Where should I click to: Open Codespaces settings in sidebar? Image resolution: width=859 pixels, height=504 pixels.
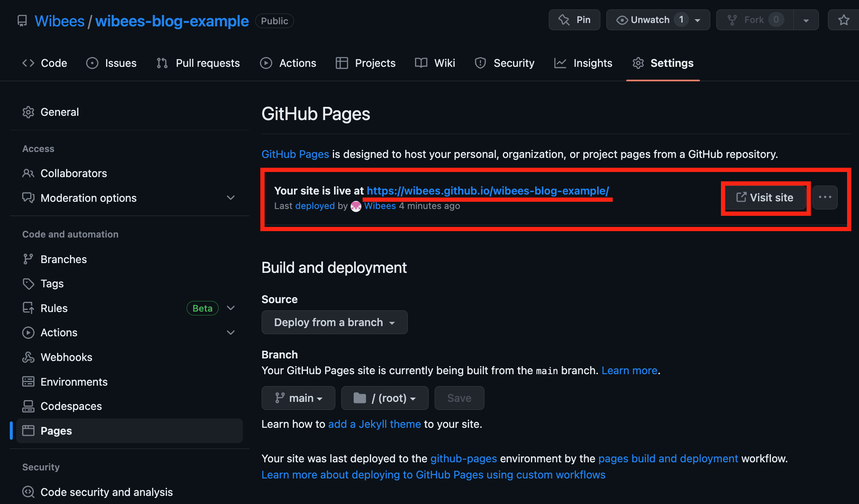(71, 406)
